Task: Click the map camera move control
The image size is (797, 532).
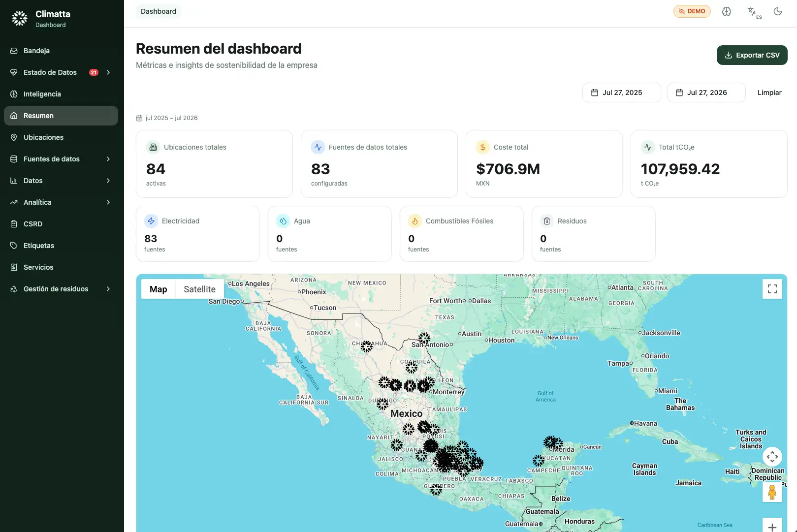Action: (772, 457)
